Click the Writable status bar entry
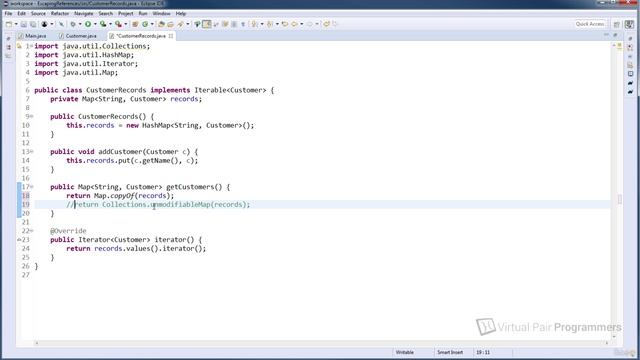 pos(404,352)
